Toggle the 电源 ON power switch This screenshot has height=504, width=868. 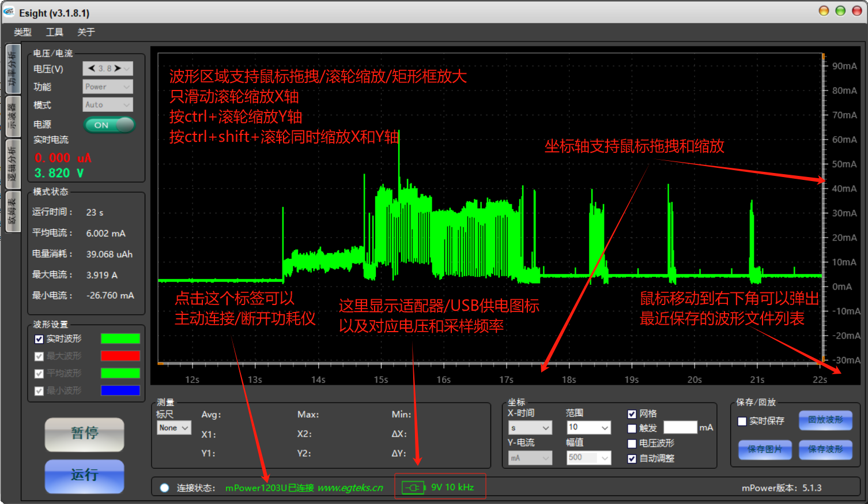point(109,125)
